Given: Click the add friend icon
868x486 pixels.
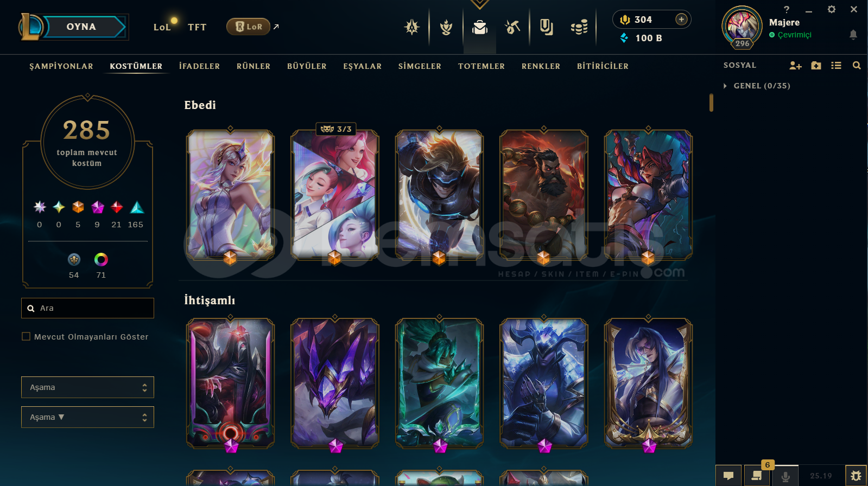Looking at the screenshot, I should click(x=795, y=66).
